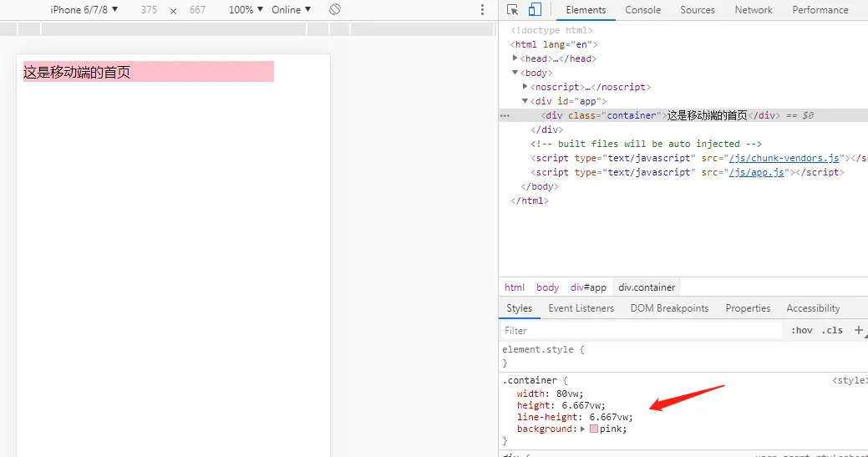This screenshot has height=457, width=868.
Task: Select the closing /html tag row
Action: click(530, 201)
